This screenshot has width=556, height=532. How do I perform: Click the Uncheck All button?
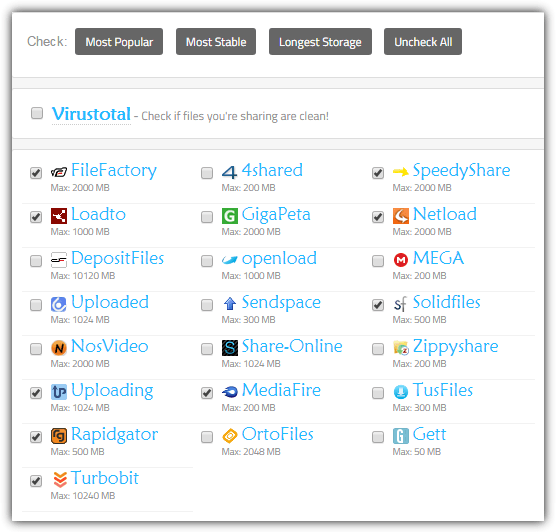[423, 41]
